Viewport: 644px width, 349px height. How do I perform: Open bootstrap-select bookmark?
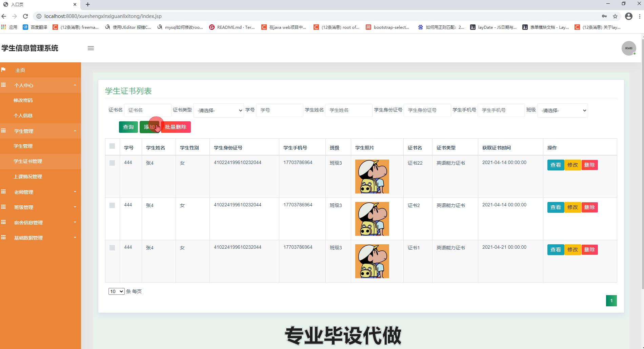387,27
